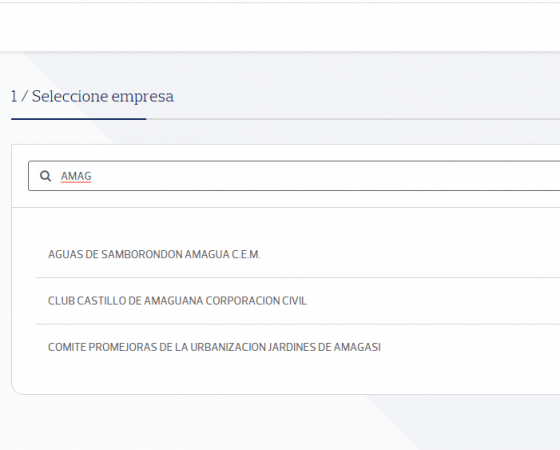Place cursor on the typed AMAG text

(76, 176)
